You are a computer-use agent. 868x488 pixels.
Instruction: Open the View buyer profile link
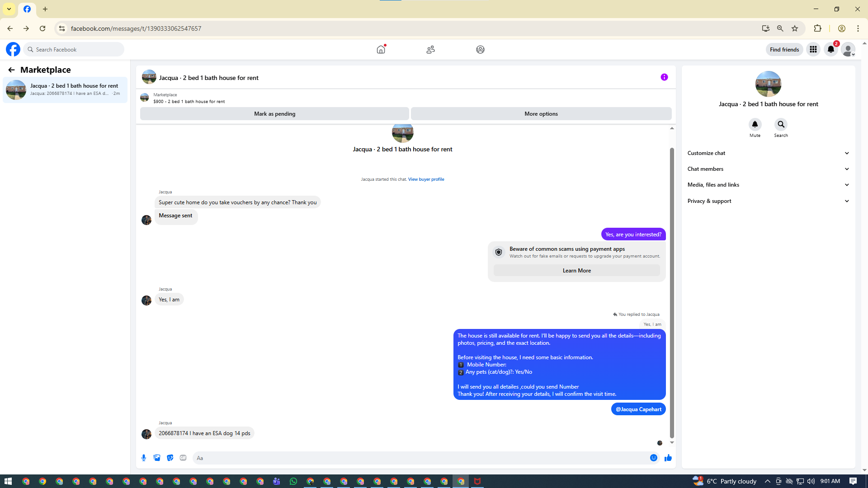426,179
